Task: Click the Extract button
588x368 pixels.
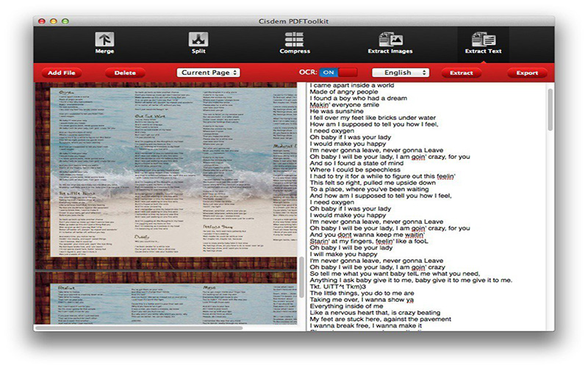Action: pyautogui.click(x=462, y=73)
